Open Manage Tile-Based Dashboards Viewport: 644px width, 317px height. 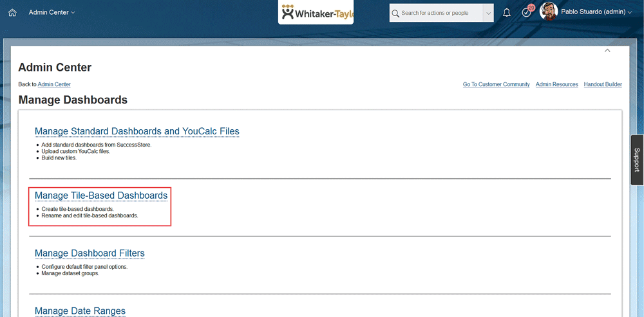tap(101, 195)
